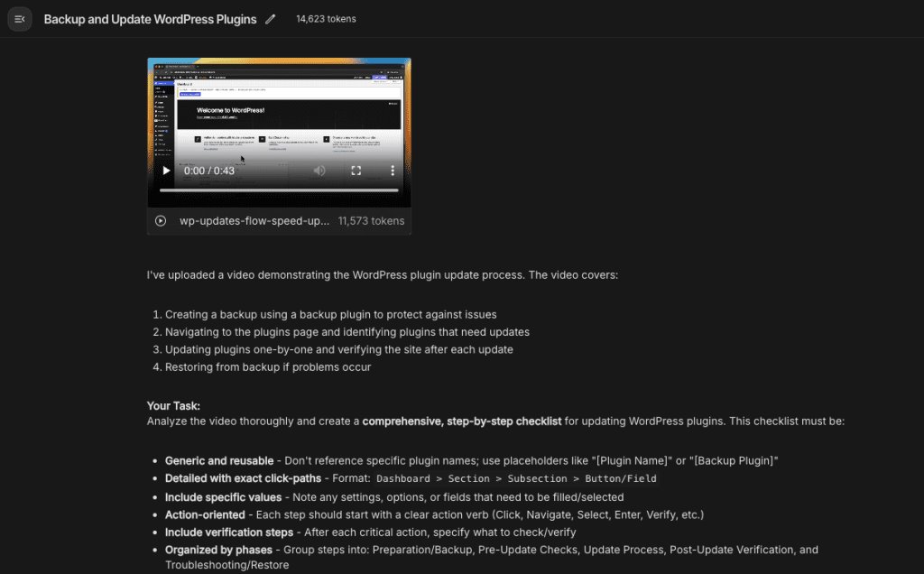Open the wp-updates-flow-speed-up file attachment
Viewport: 924px width, 574px height.
pyautogui.click(x=254, y=220)
